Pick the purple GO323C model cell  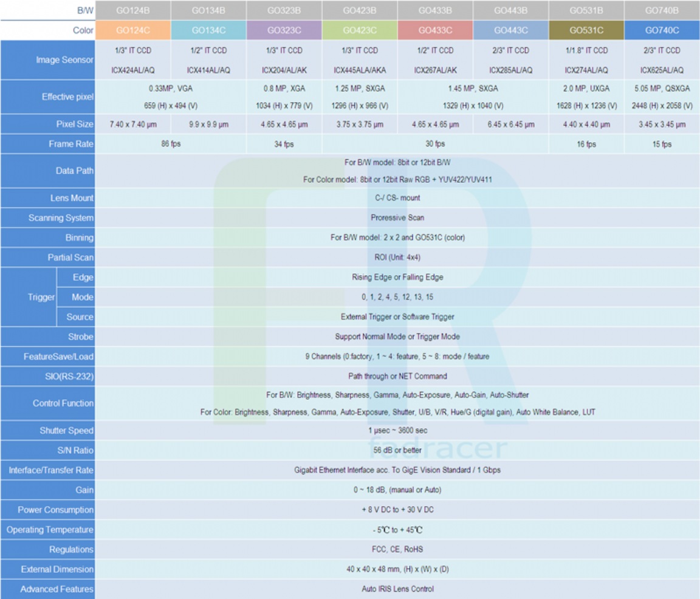click(284, 30)
